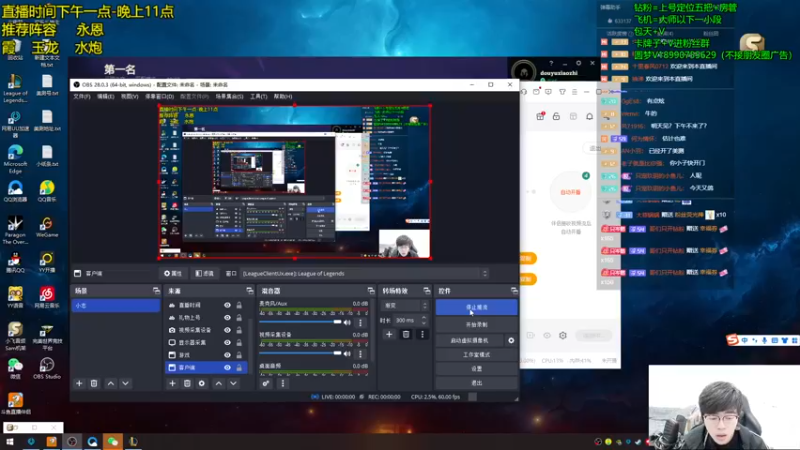Open the Microsoft Edge desktop shortcut
The image size is (800, 450).
(x=15, y=158)
